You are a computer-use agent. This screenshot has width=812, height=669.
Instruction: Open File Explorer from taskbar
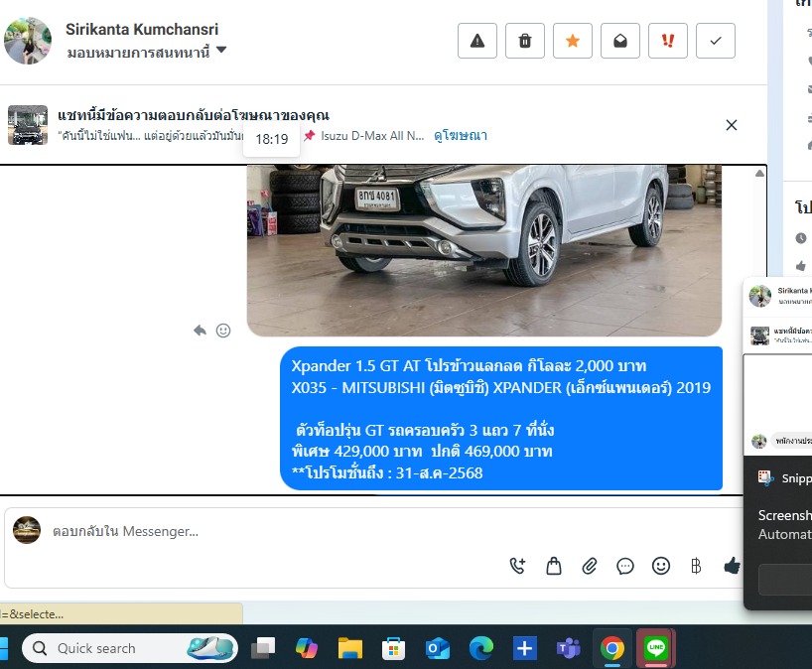[x=350, y=648]
